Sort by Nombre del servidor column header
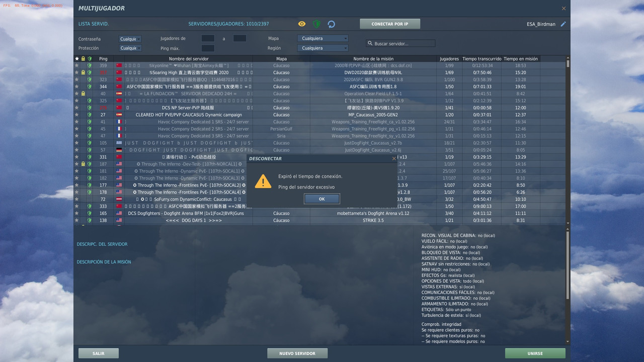 [x=189, y=59]
